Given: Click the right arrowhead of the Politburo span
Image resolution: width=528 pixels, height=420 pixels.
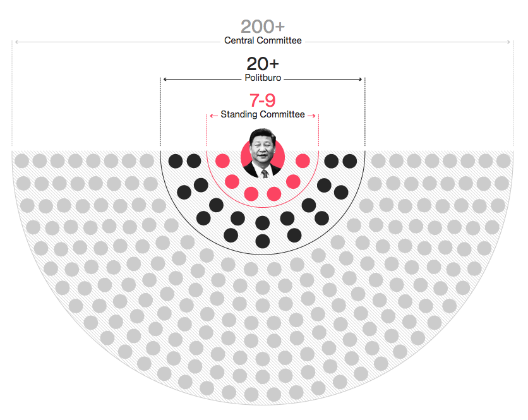Looking at the screenshot, I should click(360, 79).
